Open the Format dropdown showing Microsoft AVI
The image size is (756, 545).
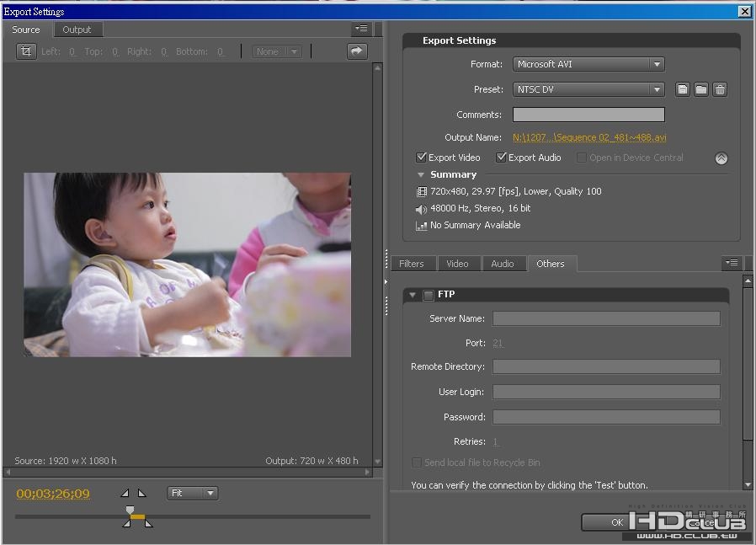click(x=588, y=64)
